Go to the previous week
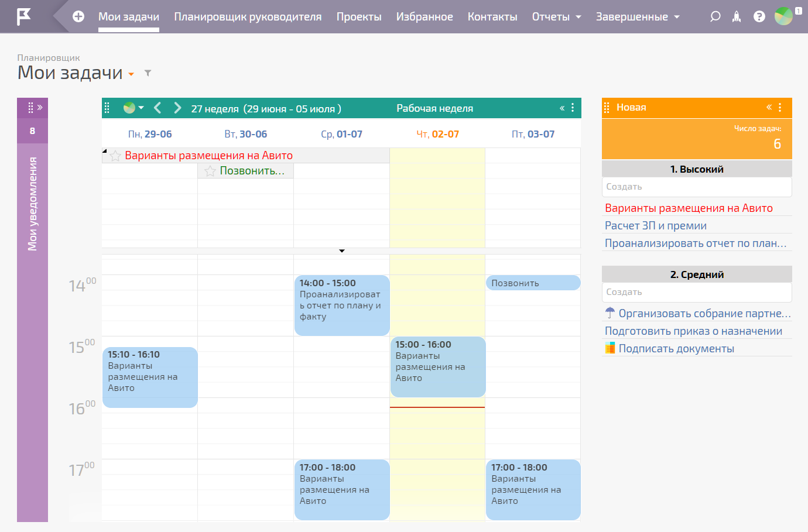Viewport: 808px width, 532px height. (157, 108)
